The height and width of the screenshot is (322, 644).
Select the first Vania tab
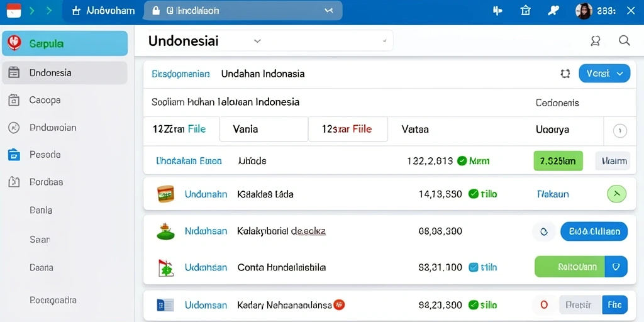coord(264,129)
